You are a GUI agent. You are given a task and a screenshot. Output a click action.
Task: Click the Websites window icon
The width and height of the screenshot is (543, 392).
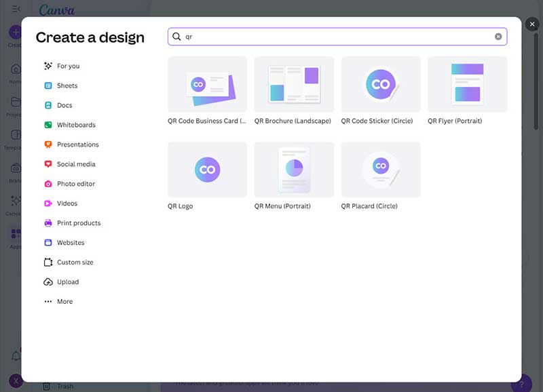48,243
